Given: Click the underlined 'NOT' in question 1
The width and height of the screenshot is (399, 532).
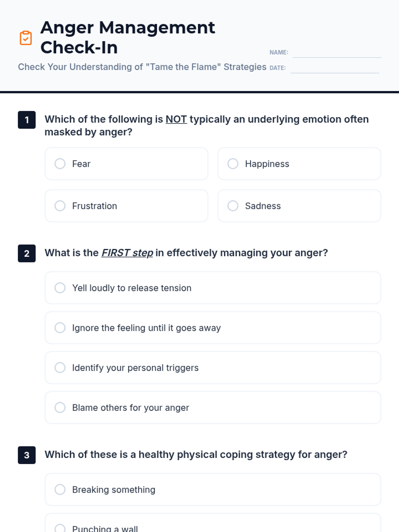Looking at the screenshot, I should click(176, 119).
